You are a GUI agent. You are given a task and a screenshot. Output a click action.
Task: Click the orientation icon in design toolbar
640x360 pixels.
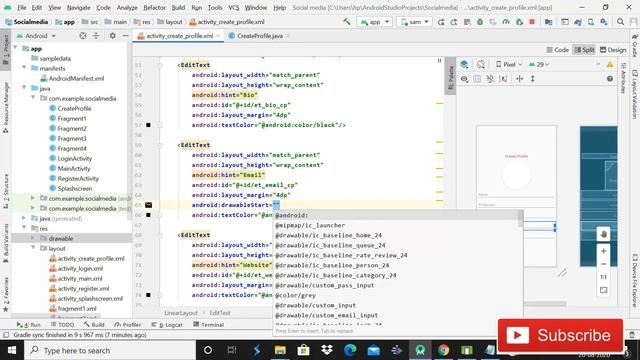481,64
